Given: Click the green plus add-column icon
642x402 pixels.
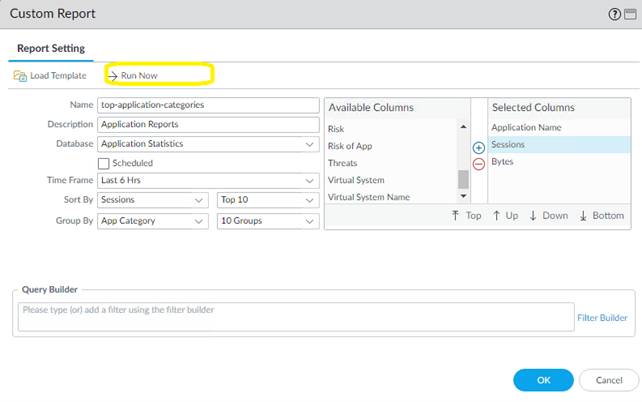Looking at the screenshot, I should 478,148.
